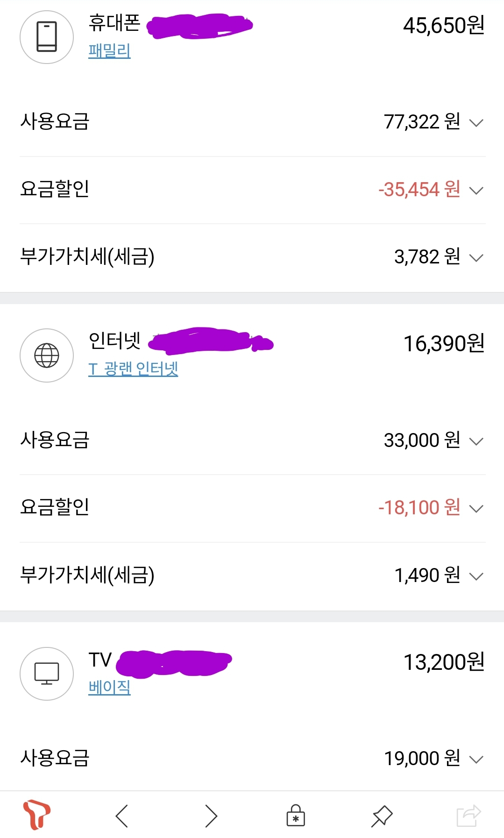Tap the TV monitor circle icon

[x=47, y=674]
